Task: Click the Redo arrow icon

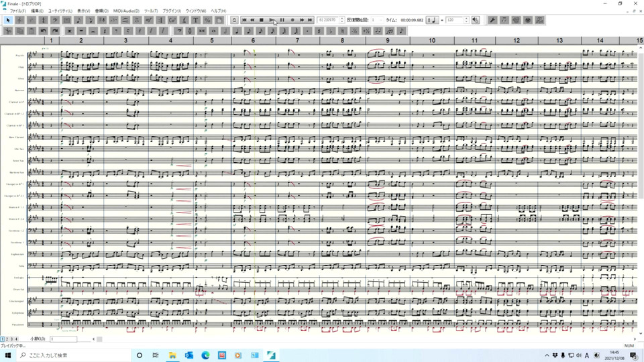Action: click(x=54, y=31)
